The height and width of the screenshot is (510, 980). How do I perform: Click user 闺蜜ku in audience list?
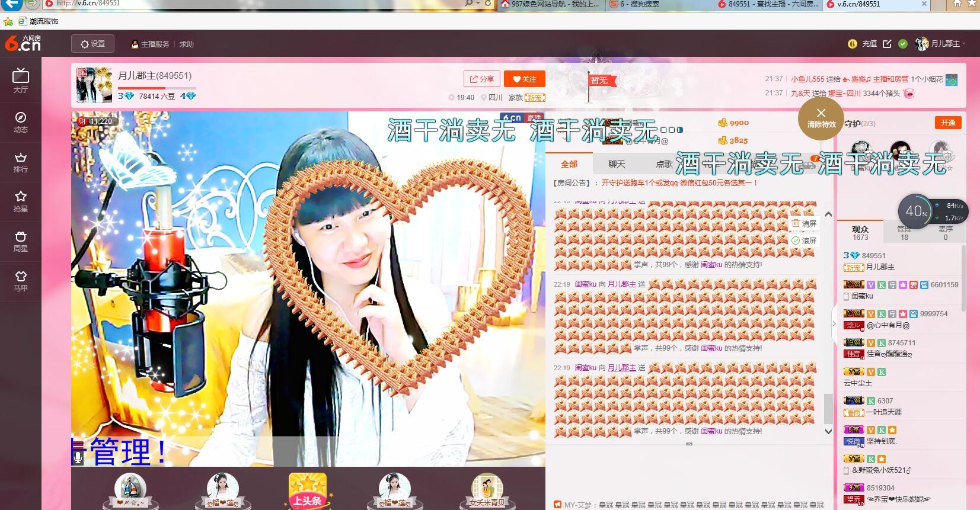[862, 296]
